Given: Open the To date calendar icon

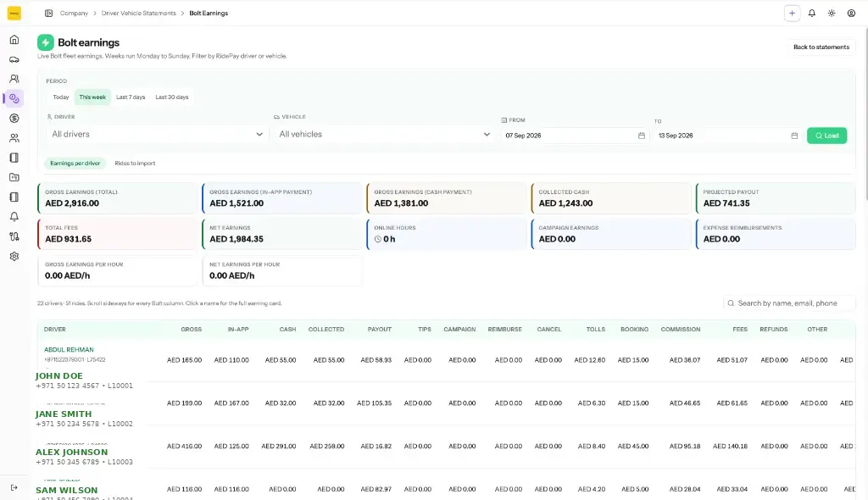Looking at the screenshot, I should 794,136.
